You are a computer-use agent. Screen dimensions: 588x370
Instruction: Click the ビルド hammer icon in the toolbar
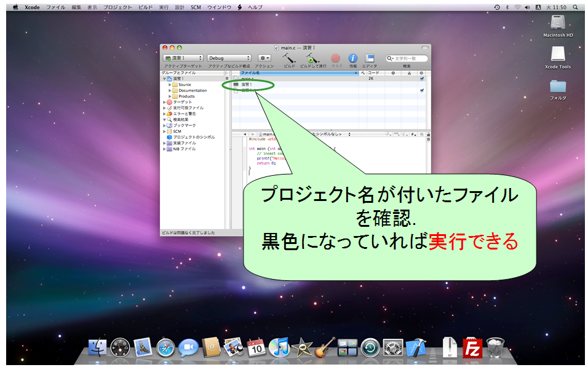(x=288, y=58)
